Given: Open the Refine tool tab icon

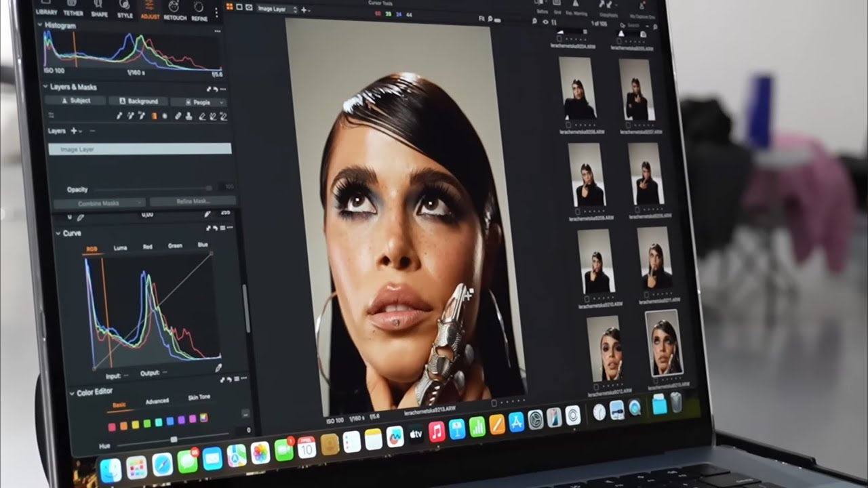Looking at the screenshot, I should coord(199,7).
